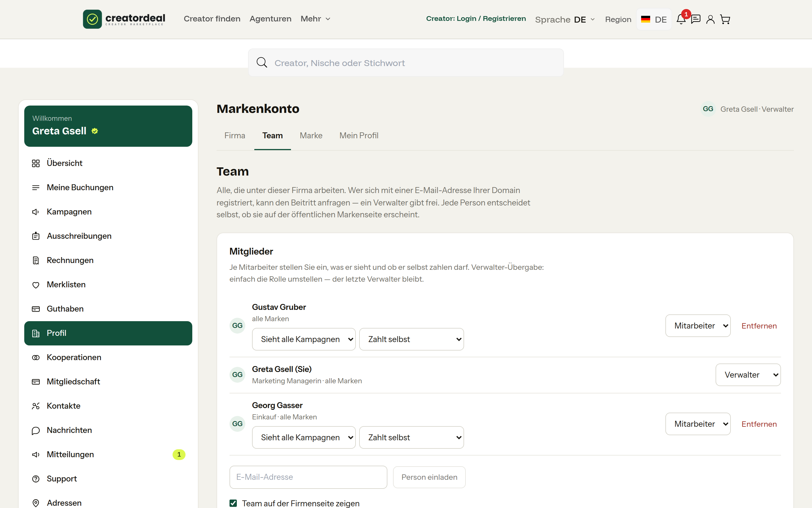Open Greta Gsell's Verwalter role dropdown
This screenshot has width=812, height=508.
point(748,375)
